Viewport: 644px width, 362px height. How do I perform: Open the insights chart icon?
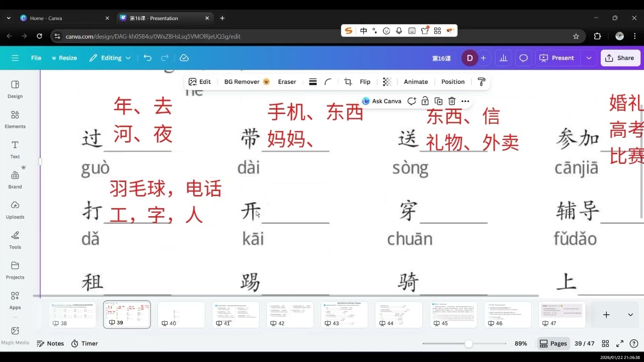(503, 58)
